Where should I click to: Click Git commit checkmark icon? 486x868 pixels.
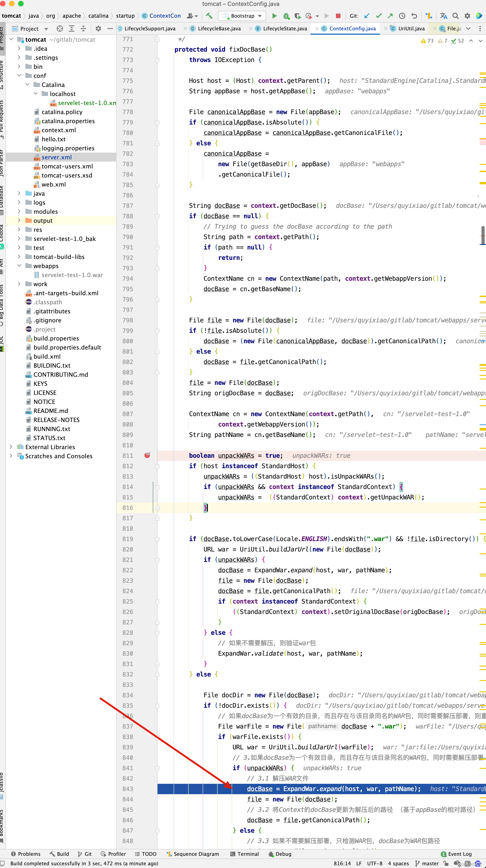click(378, 16)
